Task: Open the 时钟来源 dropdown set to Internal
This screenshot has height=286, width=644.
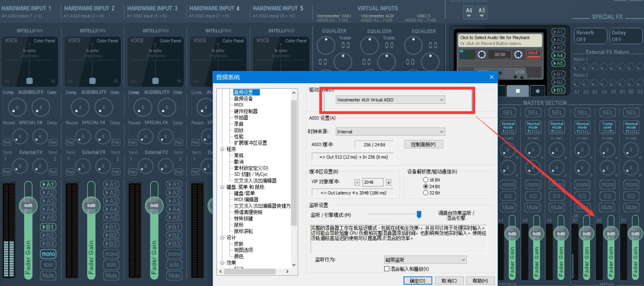Action: point(390,132)
